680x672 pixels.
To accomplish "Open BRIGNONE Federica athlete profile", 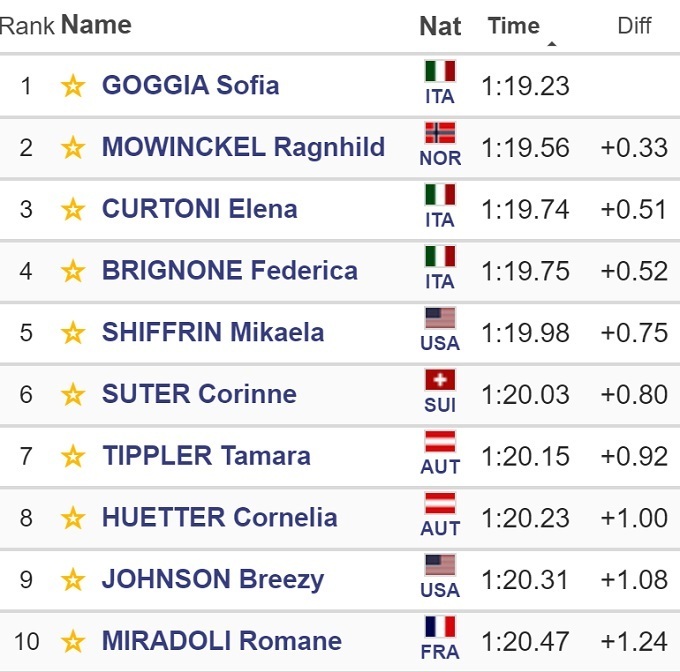I will [x=229, y=271].
